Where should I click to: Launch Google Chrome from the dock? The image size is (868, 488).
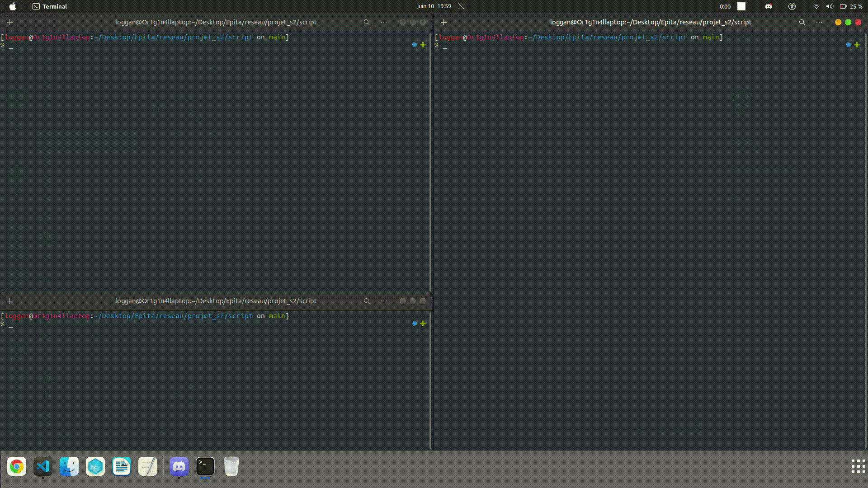17,466
